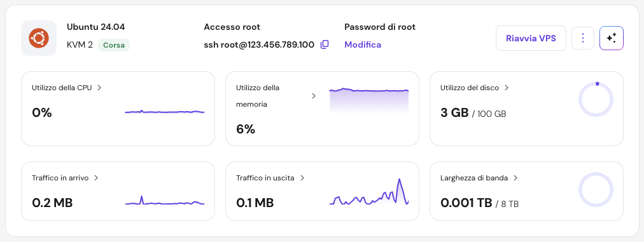
Task: Click the memory usage area chart
Action: (369, 100)
